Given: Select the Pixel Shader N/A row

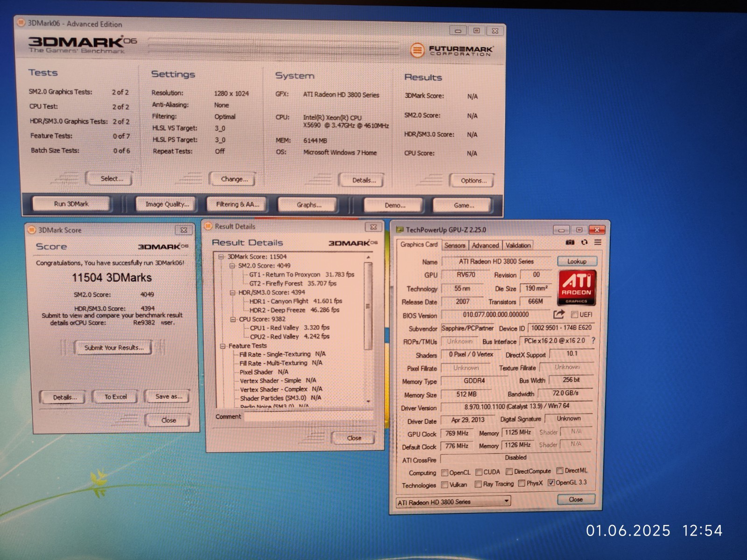Looking at the screenshot, I should [x=264, y=372].
